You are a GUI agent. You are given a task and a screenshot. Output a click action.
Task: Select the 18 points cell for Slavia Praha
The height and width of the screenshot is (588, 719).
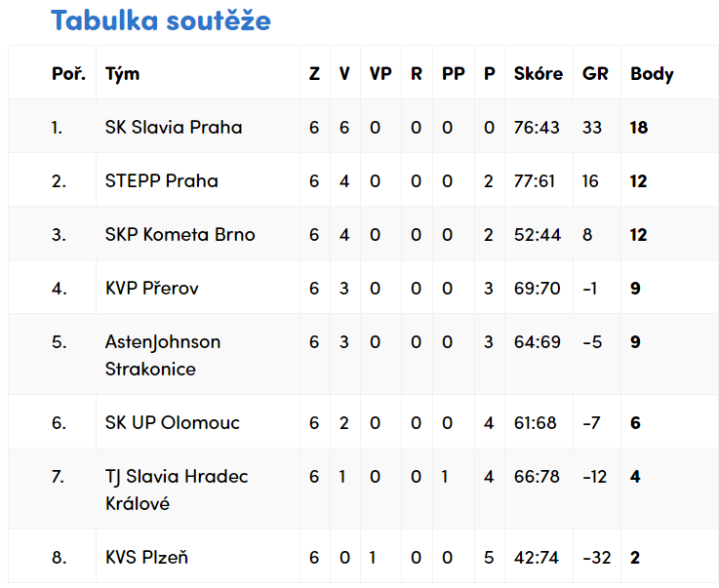639,128
